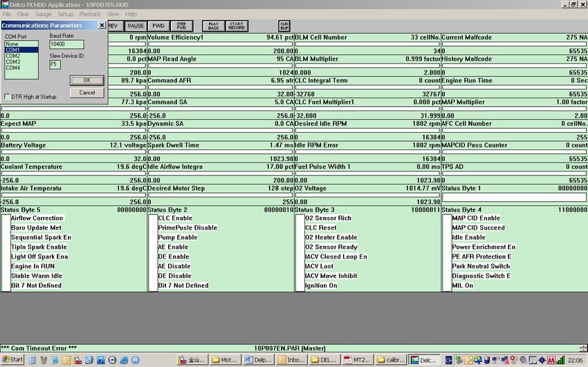Switch to the MT2... PDF taskbar button
The height and width of the screenshot is (367, 588).
click(x=358, y=360)
